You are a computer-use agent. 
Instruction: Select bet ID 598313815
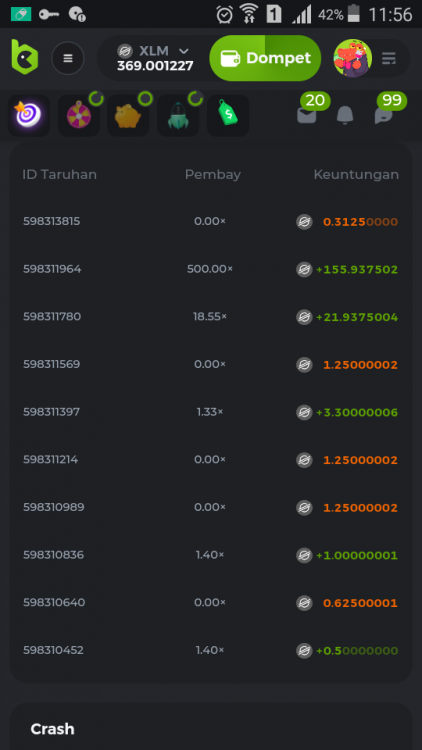pos(52,221)
